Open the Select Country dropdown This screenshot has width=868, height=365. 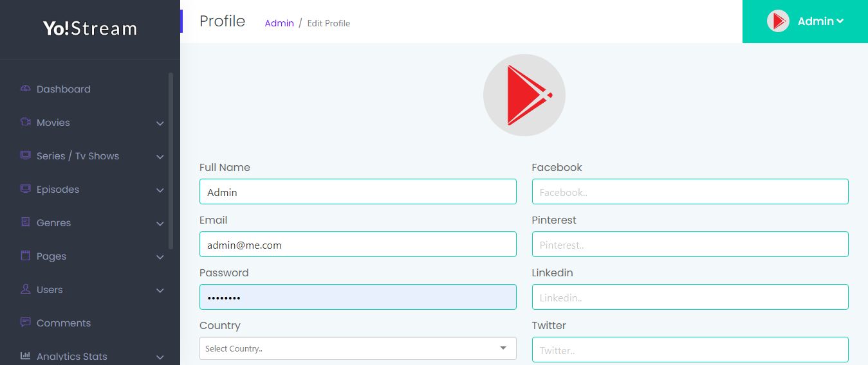358,348
